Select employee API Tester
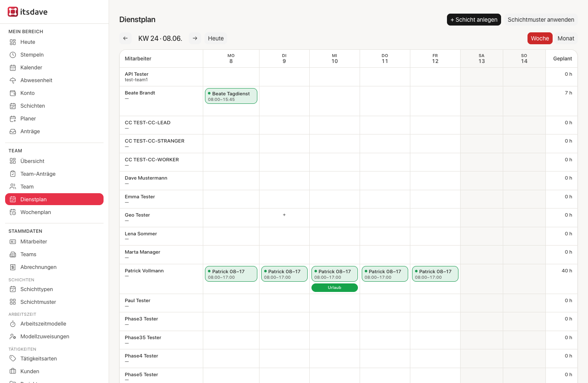The width and height of the screenshot is (588, 383). point(136,74)
